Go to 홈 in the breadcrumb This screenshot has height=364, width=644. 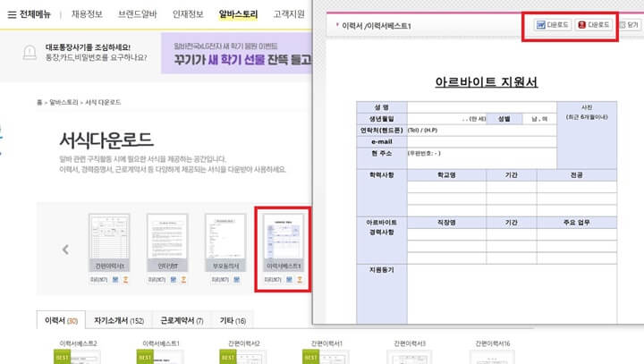(x=39, y=102)
